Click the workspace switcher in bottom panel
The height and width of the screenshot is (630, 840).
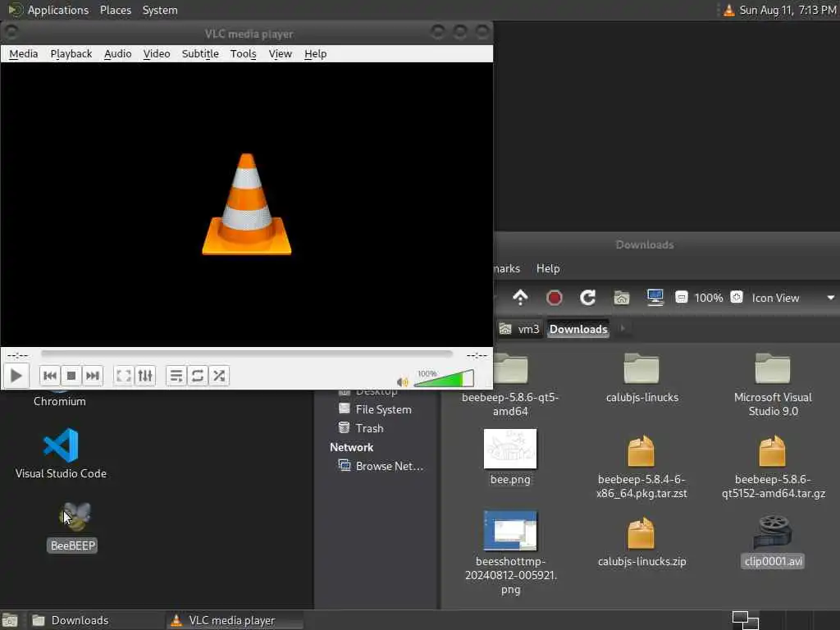click(745, 620)
